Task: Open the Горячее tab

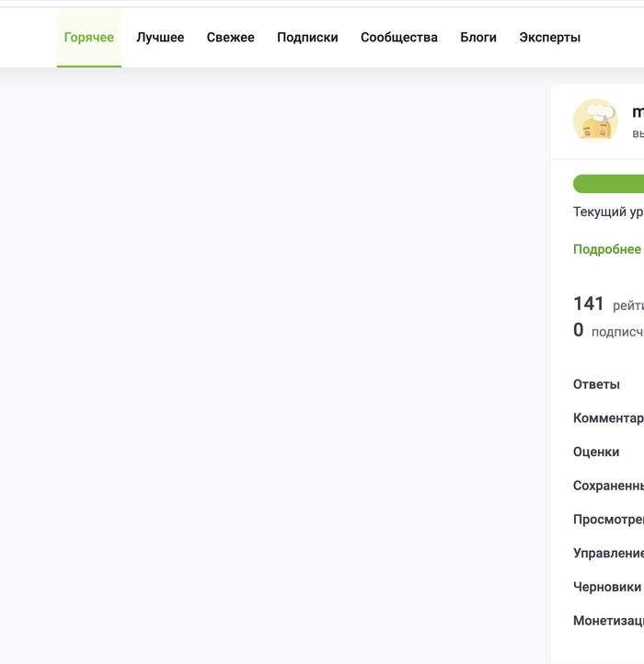Action: pos(89,38)
